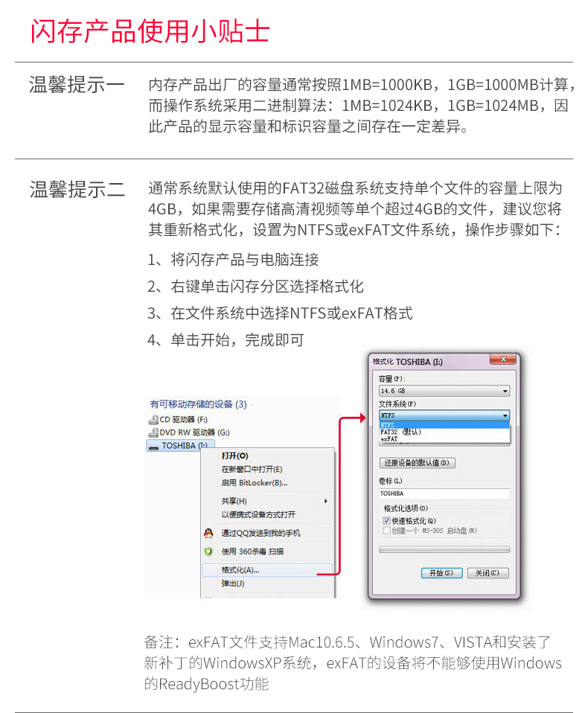This screenshot has width=588, height=713.
Task: Click the 还原设备的默认值 button
Action: coord(417,463)
